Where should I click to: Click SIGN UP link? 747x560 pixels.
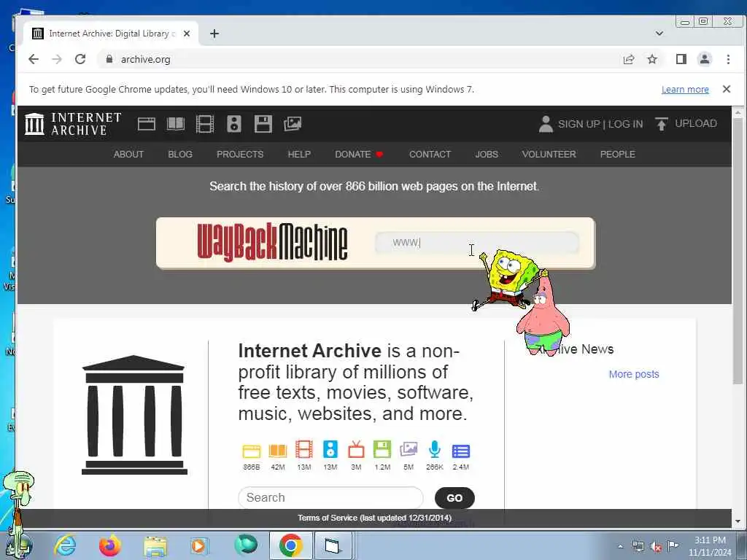click(578, 124)
